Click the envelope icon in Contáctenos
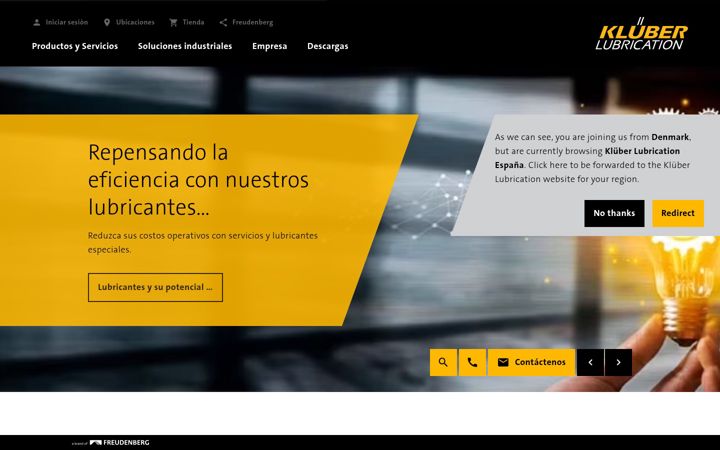720x450 pixels. point(503,362)
